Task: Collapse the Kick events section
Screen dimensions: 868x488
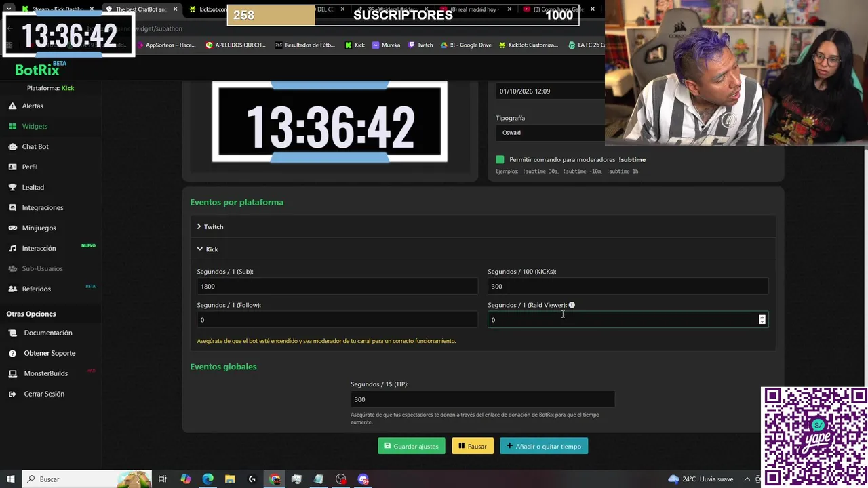Action: [482, 249]
